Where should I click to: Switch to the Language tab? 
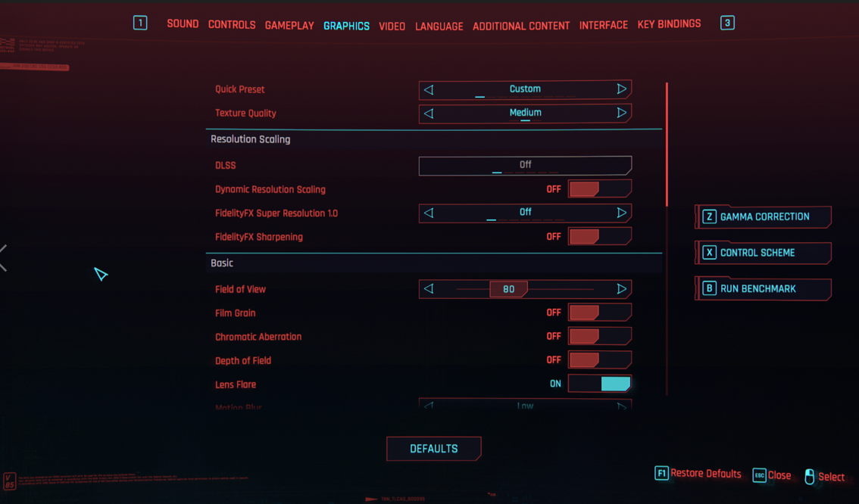coord(439,26)
